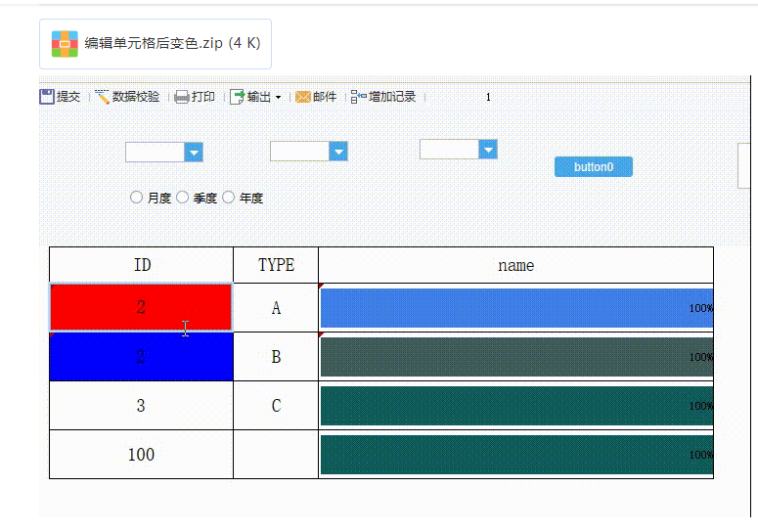Click the ID column header
This screenshot has width=758, height=532.
point(142,265)
